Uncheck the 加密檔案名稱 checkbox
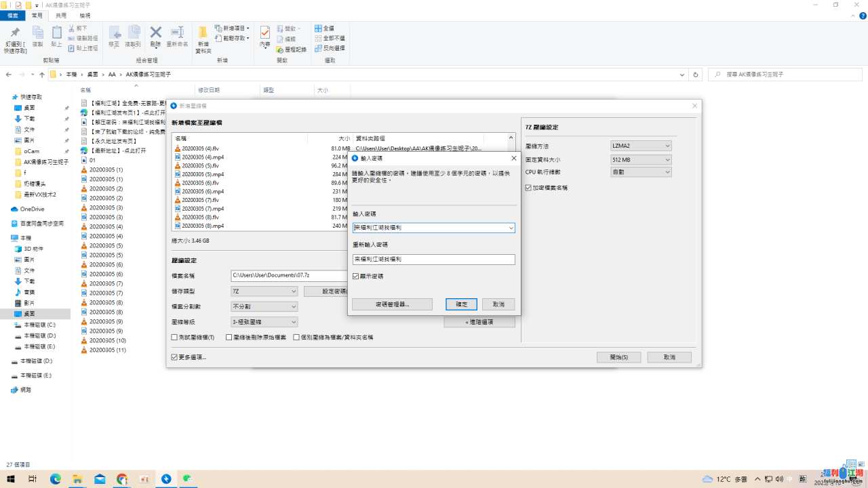 pos(529,188)
